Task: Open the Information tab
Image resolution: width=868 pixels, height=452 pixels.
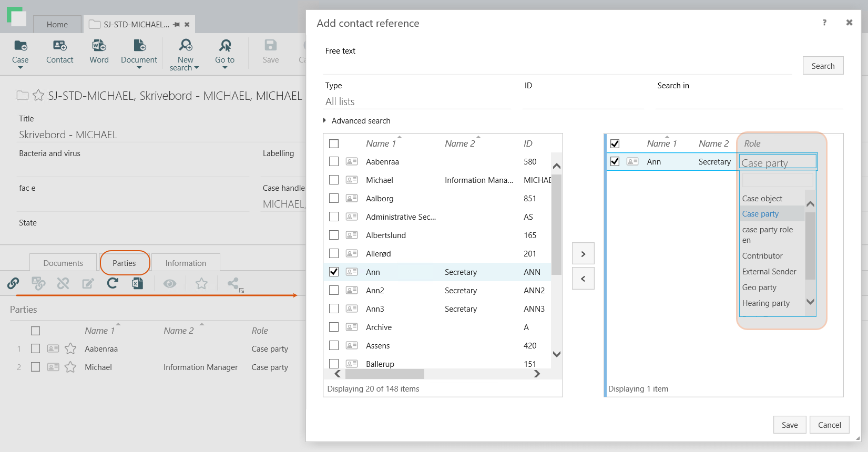Action: point(186,263)
